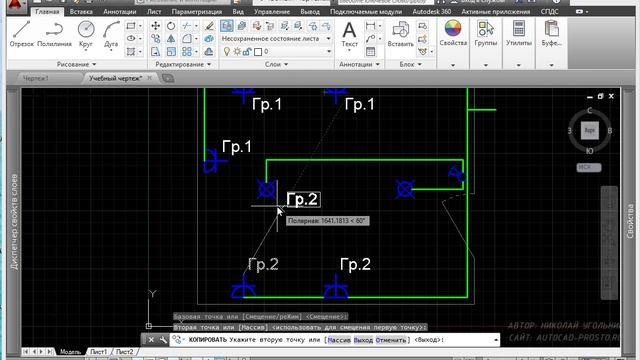640x360 pixels.
Task: Open the layer state dropdown
Action: pyautogui.click(x=329, y=39)
